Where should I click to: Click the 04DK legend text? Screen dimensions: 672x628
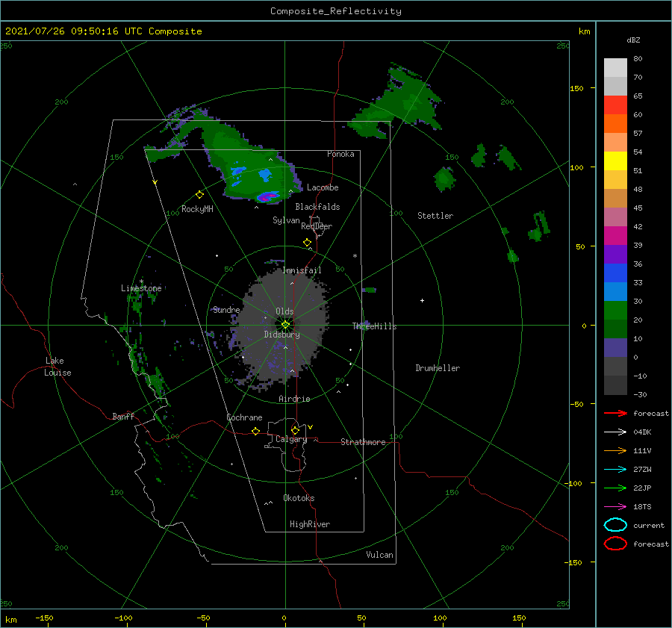(642, 432)
